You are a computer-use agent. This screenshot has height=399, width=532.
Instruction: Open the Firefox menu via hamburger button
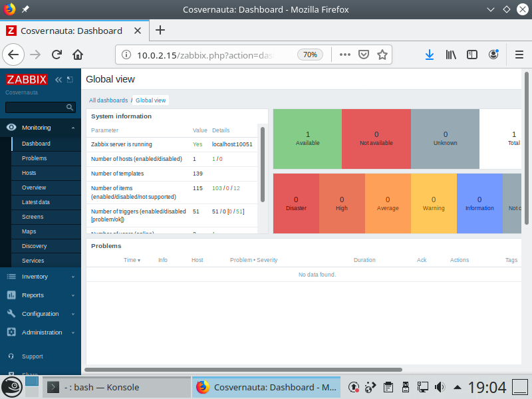coord(519,55)
